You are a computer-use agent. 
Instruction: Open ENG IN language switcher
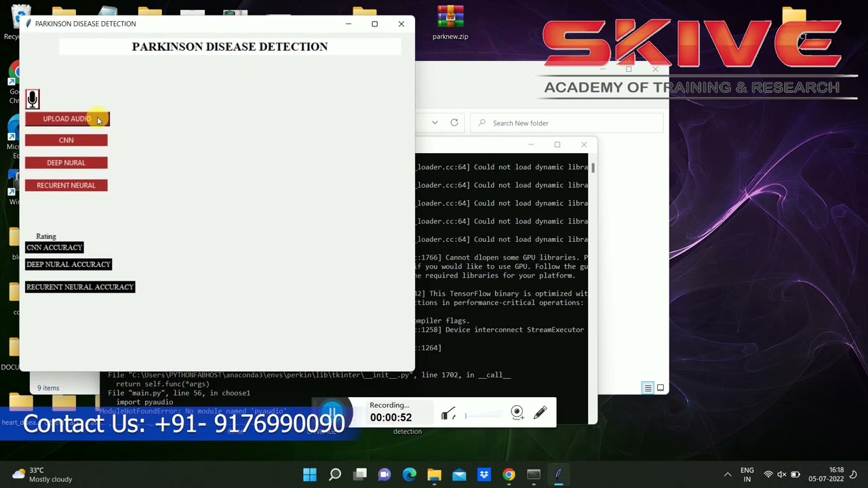747,474
